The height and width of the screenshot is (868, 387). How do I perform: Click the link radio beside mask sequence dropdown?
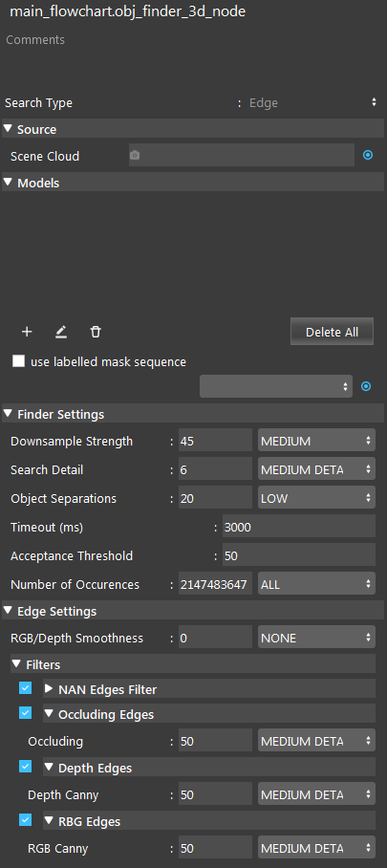click(x=366, y=386)
